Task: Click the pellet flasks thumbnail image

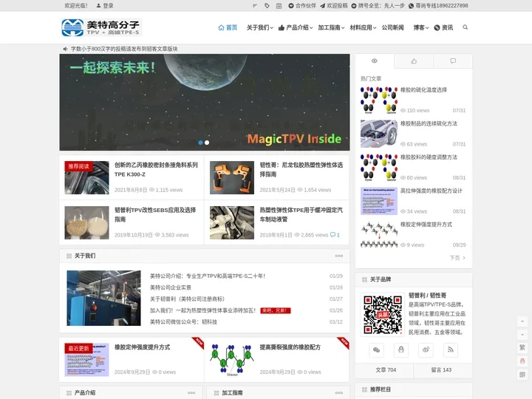Action: coord(87,222)
